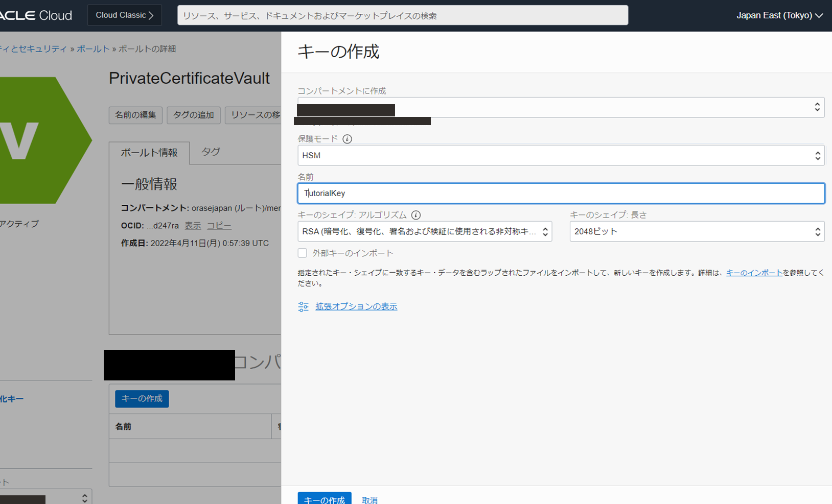Click the sliders icon for 拡張オプション

click(303, 306)
